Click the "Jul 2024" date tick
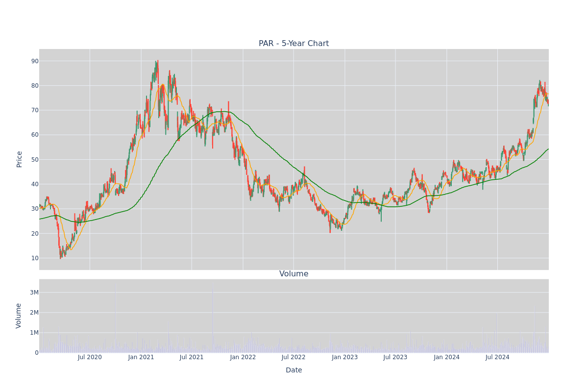 click(497, 357)
